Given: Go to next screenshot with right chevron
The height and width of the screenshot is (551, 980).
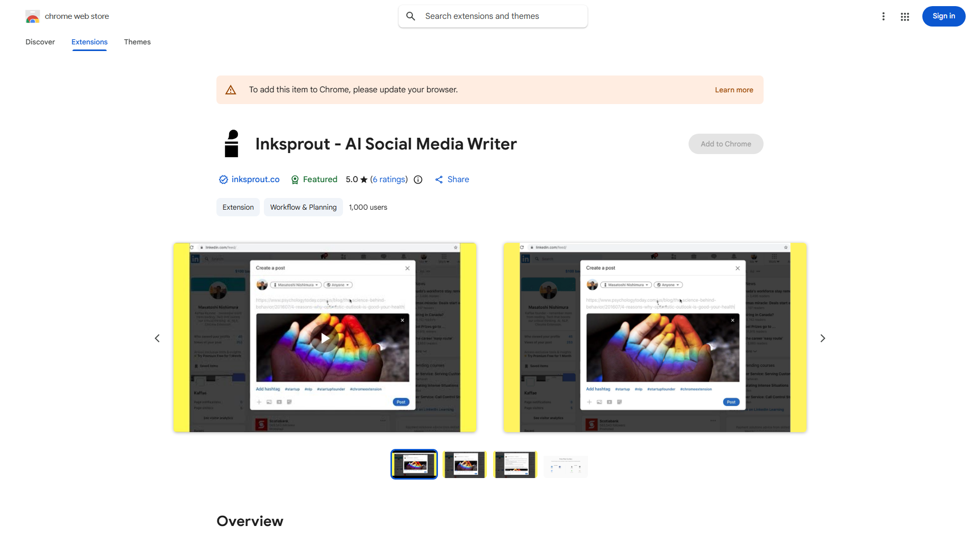Looking at the screenshot, I should click(x=822, y=338).
